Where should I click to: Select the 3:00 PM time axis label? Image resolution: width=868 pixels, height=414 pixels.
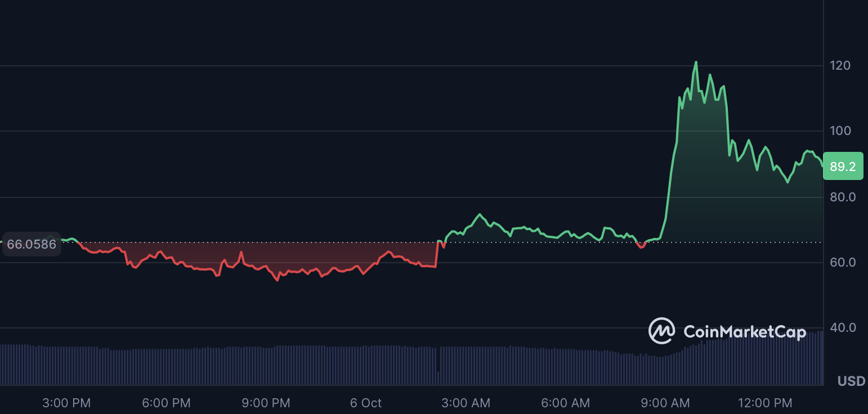[x=66, y=403]
